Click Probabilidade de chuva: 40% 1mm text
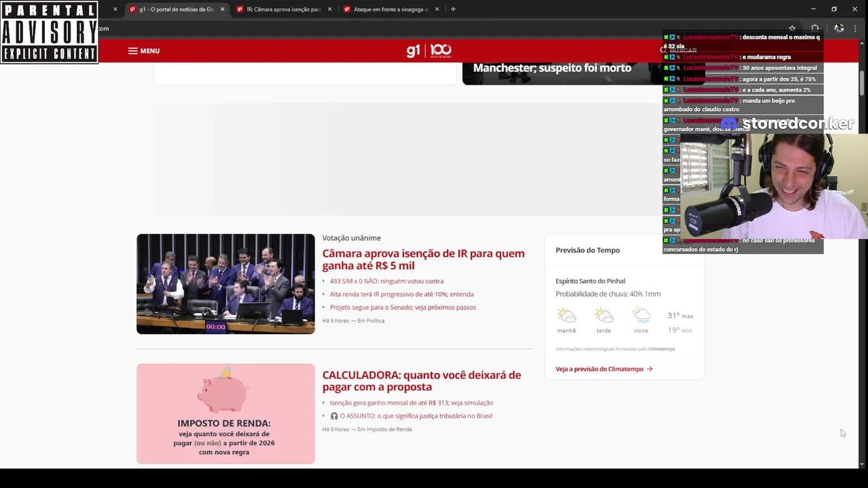 [608, 294]
